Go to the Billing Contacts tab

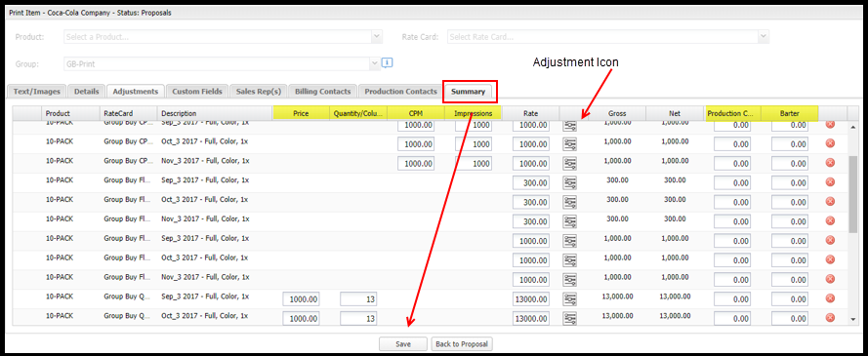[x=323, y=92]
